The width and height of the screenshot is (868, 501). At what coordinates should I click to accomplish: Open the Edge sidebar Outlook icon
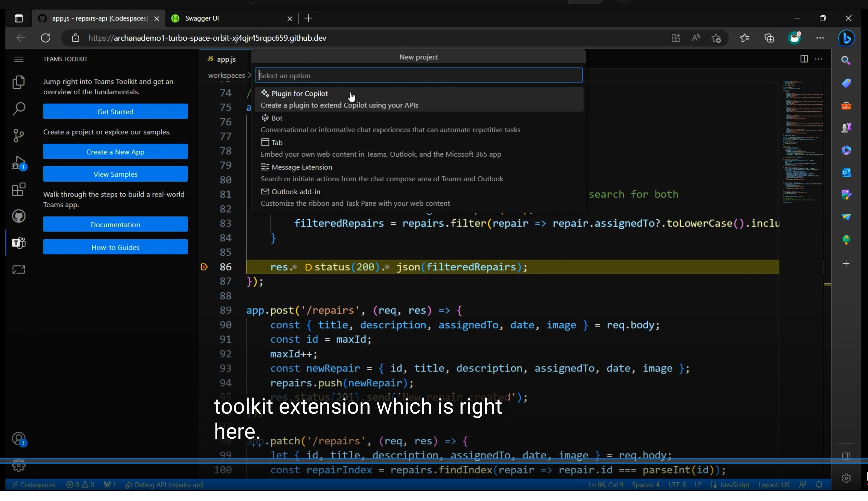coord(846,173)
